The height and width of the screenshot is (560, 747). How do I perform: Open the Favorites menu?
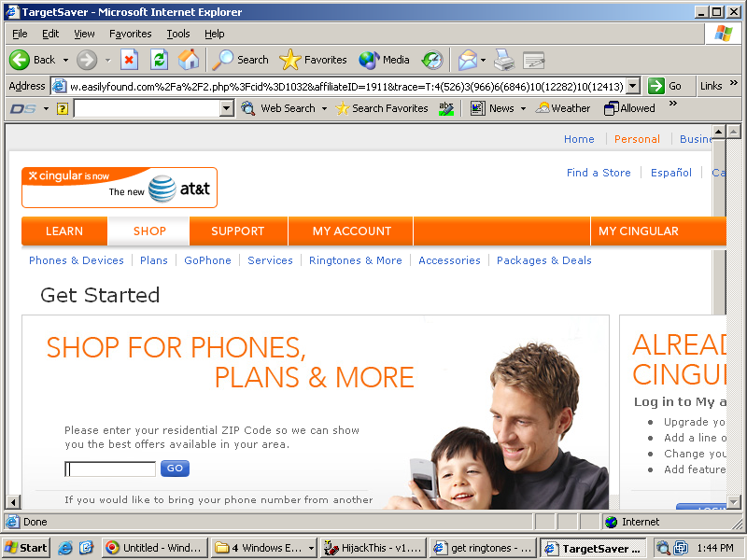click(x=130, y=34)
